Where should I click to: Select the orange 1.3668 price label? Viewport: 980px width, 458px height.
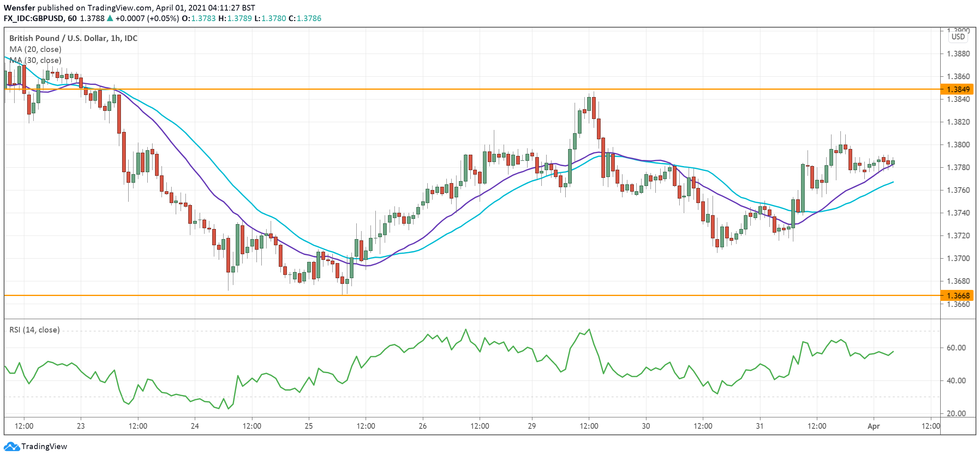tap(958, 296)
